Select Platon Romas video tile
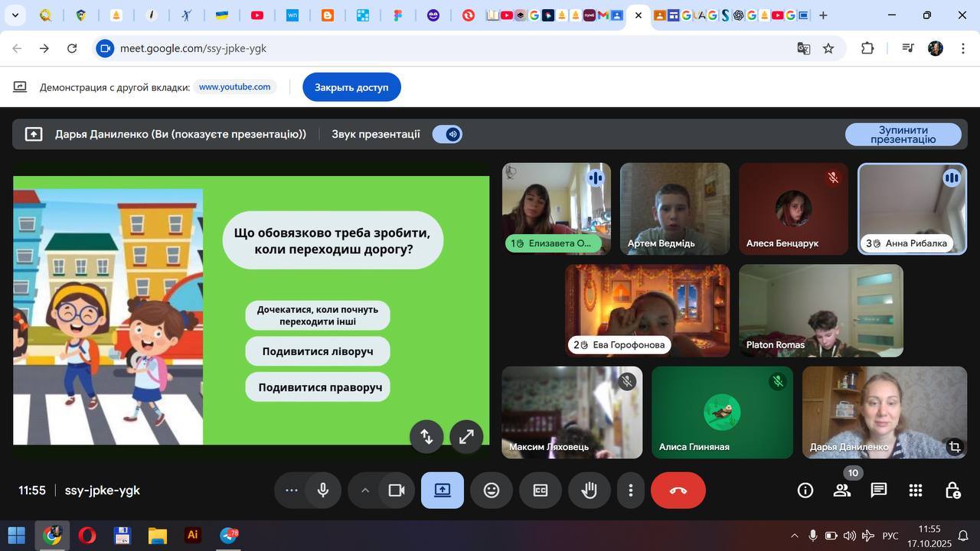This screenshot has height=551, width=980. pos(821,310)
